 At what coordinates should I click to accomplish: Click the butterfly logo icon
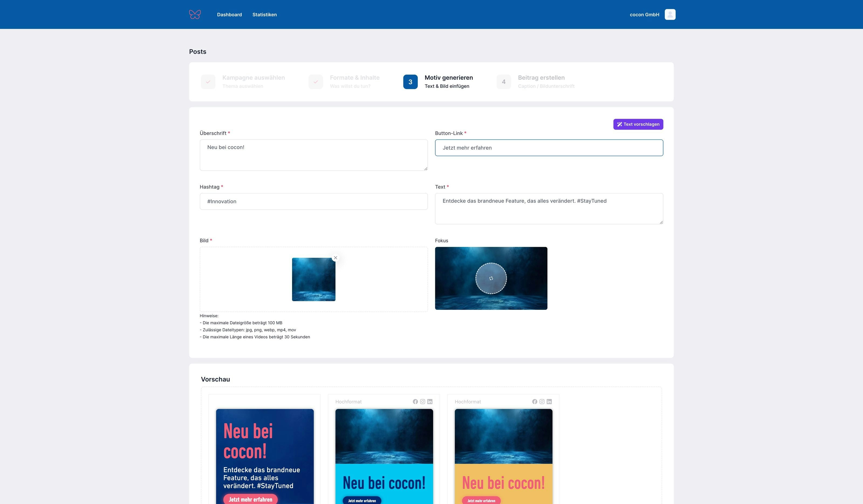(194, 14)
